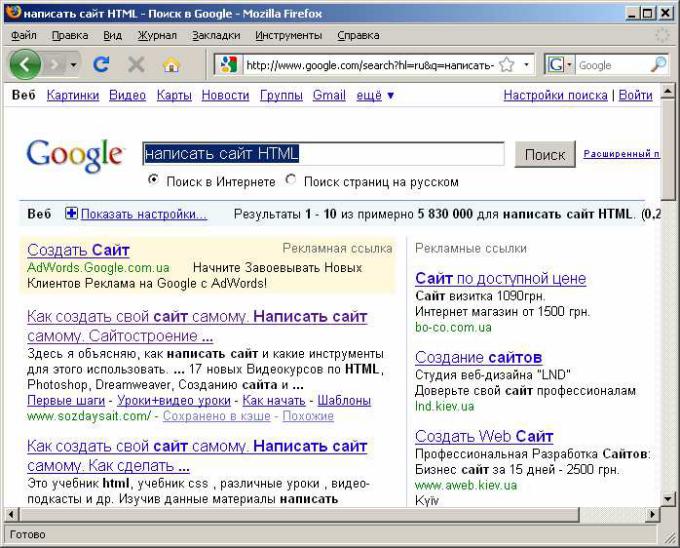The height and width of the screenshot is (548, 680).
Task: Click the URL address field
Action: (x=370, y=65)
